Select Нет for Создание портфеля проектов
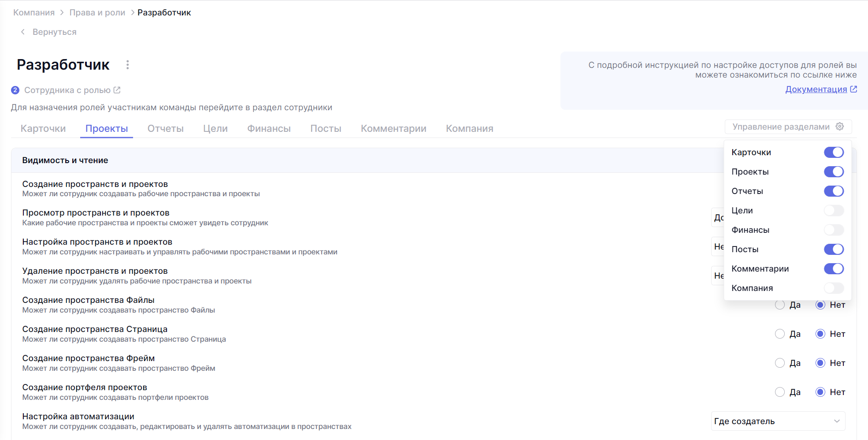This screenshot has width=868, height=440. click(x=820, y=392)
